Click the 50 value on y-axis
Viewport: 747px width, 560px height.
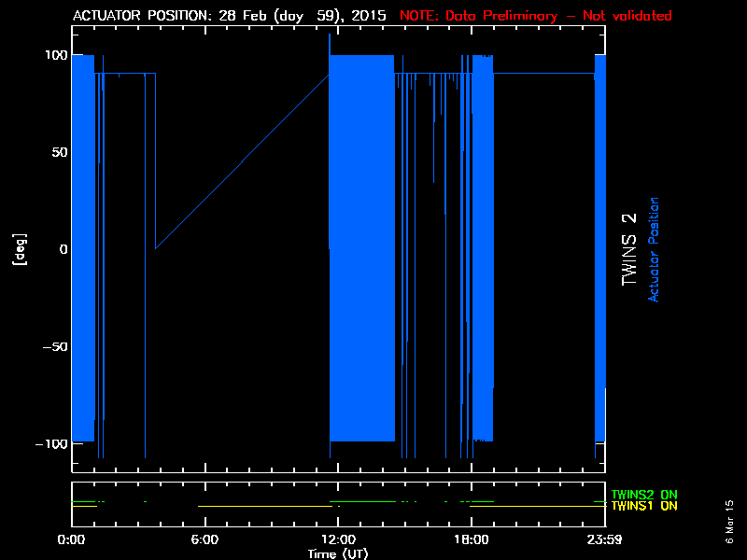(x=59, y=152)
